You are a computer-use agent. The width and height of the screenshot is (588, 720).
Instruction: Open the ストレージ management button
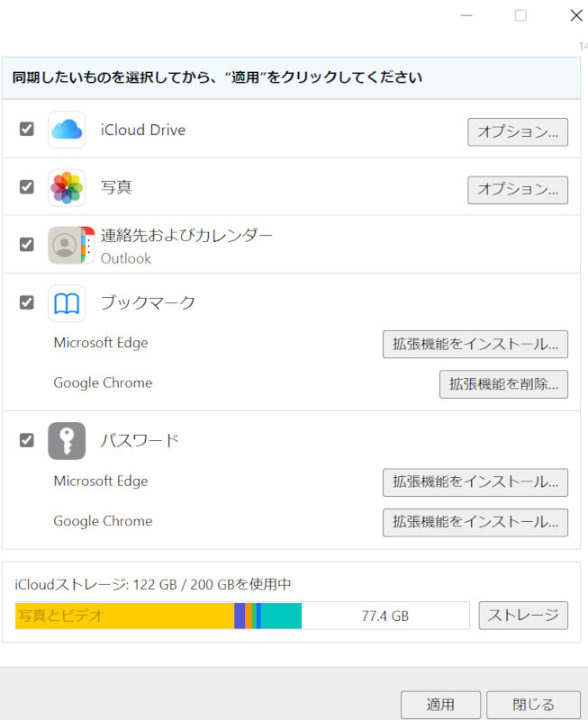523,616
